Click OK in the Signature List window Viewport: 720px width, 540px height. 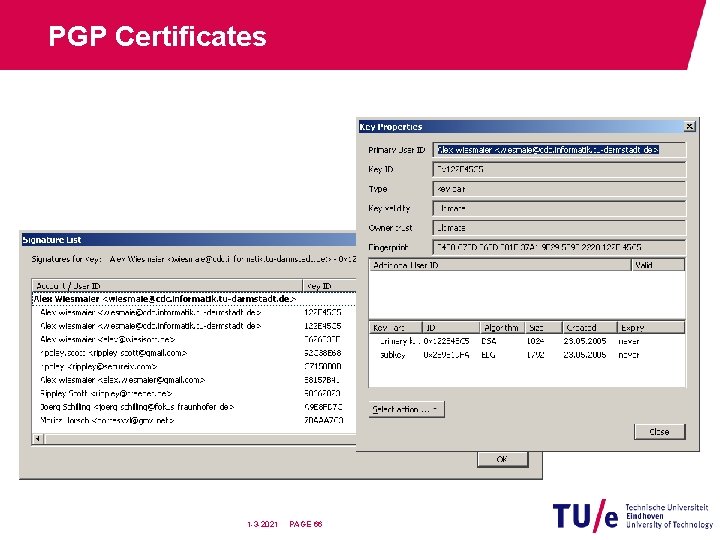(x=502, y=459)
